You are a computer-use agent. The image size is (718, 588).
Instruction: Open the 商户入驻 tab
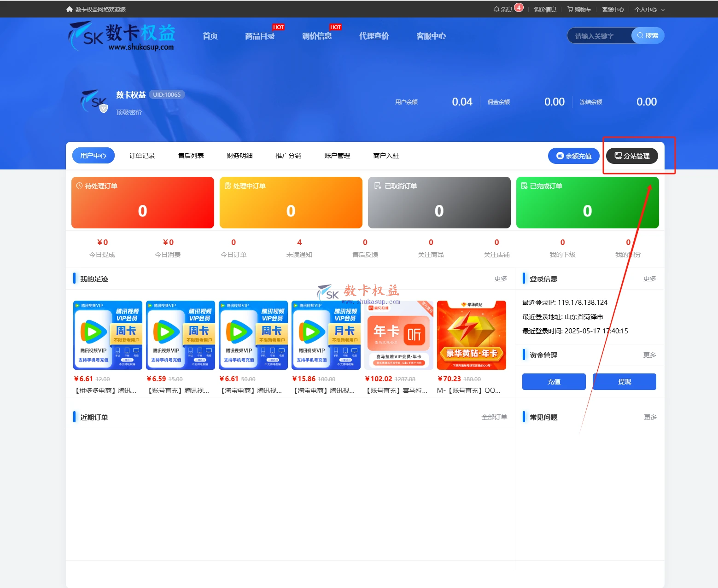(386, 156)
